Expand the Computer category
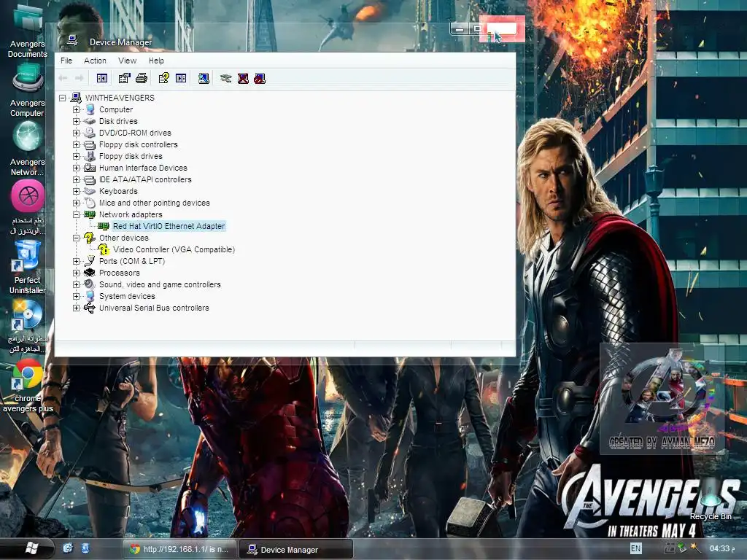 (x=76, y=109)
